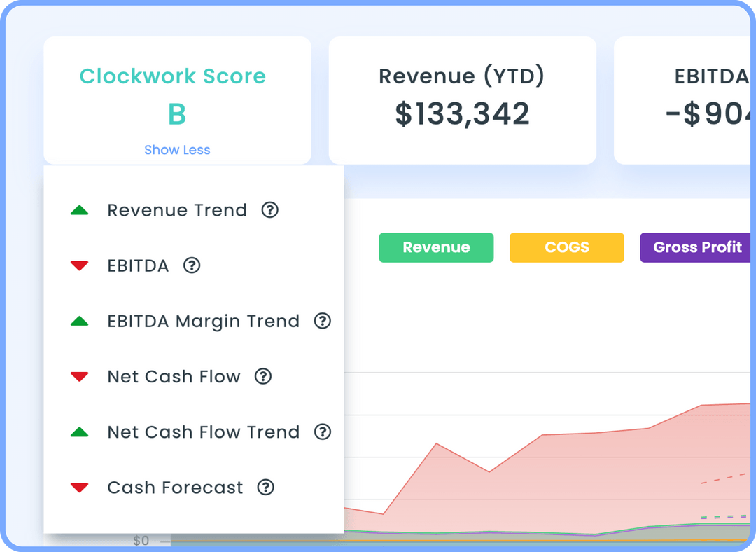Click the Revenue YTD $133,342 value

point(462,113)
